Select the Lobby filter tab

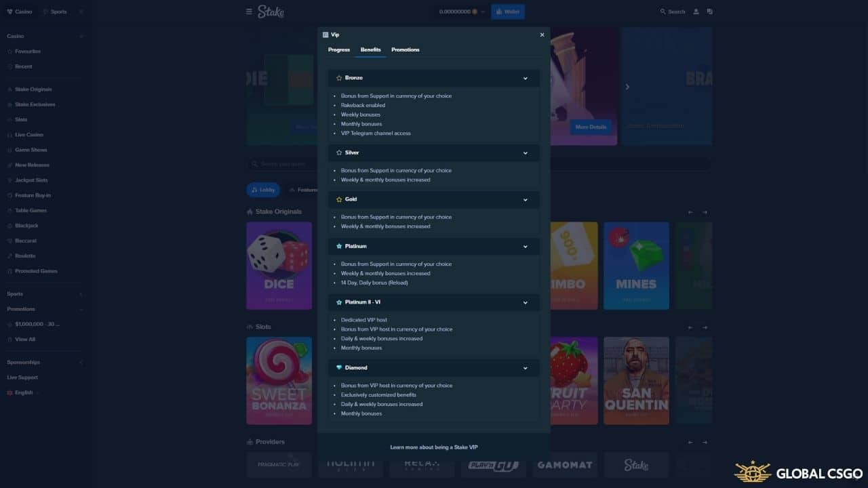click(263, 190)
